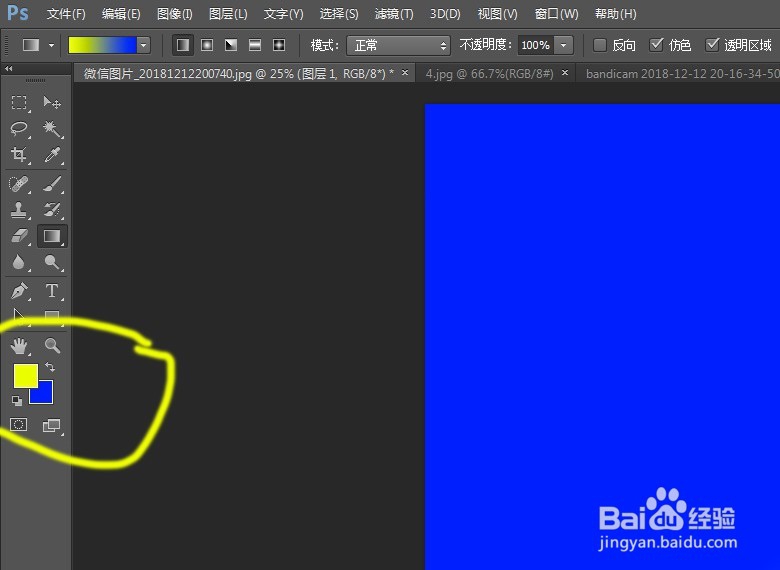Select the Move tool

(x=52, y=102)
